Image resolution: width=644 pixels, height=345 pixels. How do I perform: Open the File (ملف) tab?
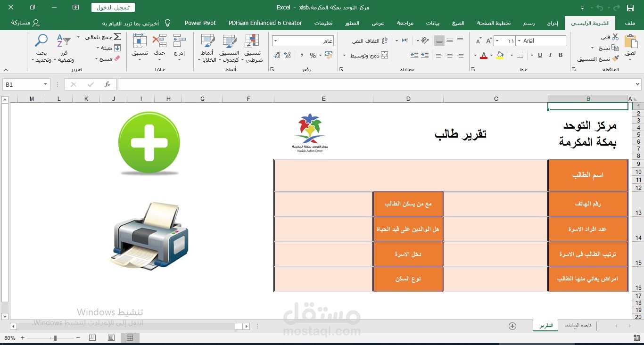click(629, 23)
